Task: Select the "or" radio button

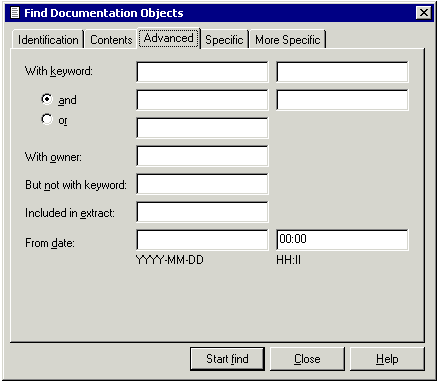Action: [x=47, y=119]
